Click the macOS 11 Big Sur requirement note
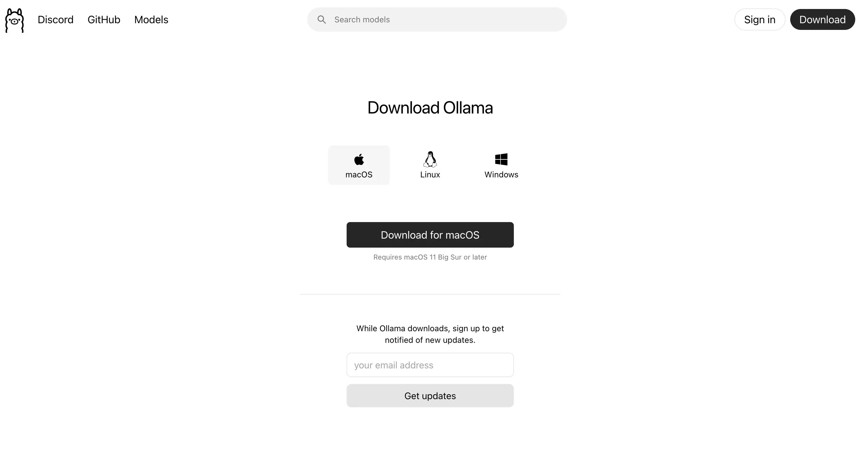 (430, 257)
